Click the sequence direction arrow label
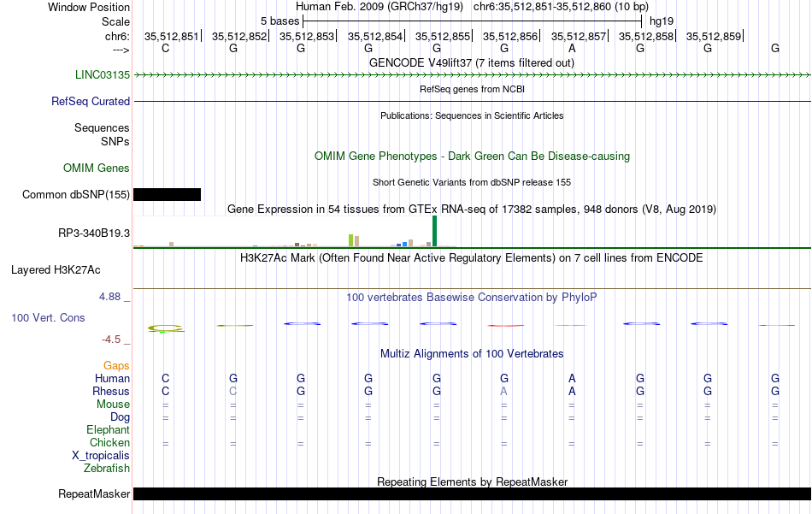This screenshot has height=514, width=812. [121, 50]
